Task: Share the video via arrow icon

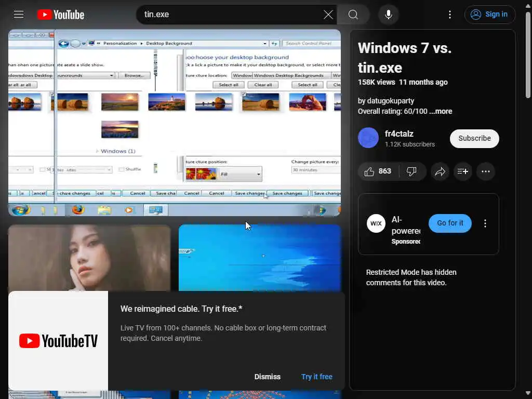Action: (x=440, y=171)
